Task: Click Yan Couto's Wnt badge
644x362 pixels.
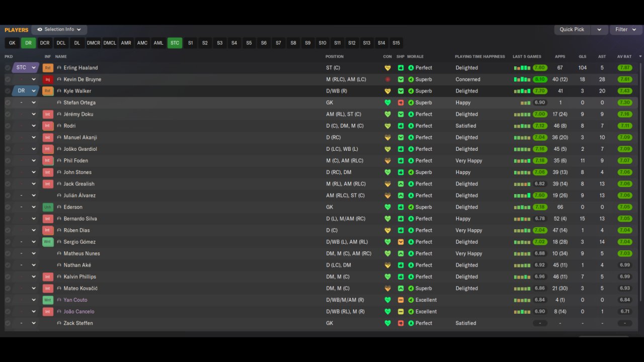Action: point(48,300)
